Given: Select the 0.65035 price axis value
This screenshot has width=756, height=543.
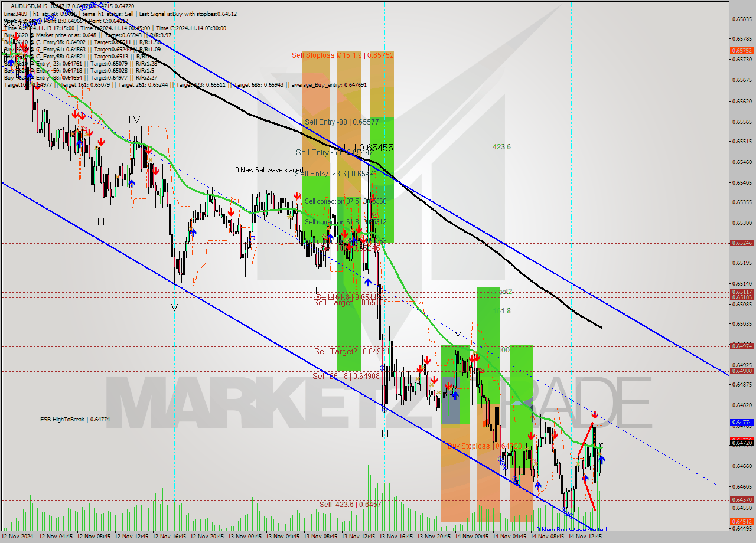Looking at the screenshot, I should click(x=742, y=324).
